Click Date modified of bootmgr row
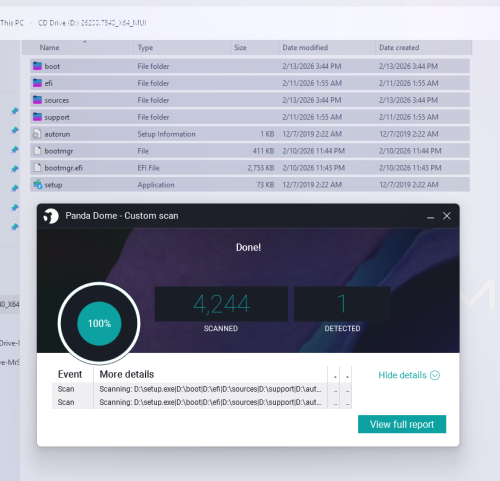The height and width of the screenshot is (481, 500). [314, 151]
